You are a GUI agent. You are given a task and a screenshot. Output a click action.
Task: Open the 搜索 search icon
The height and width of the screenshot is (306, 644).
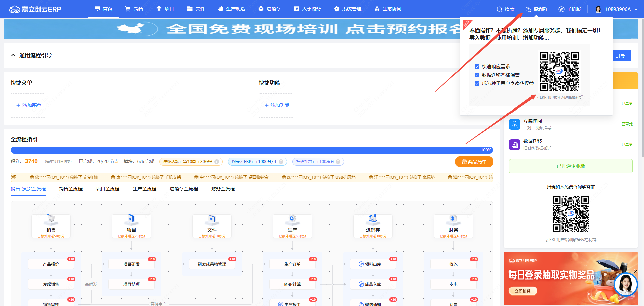point(500,9)
